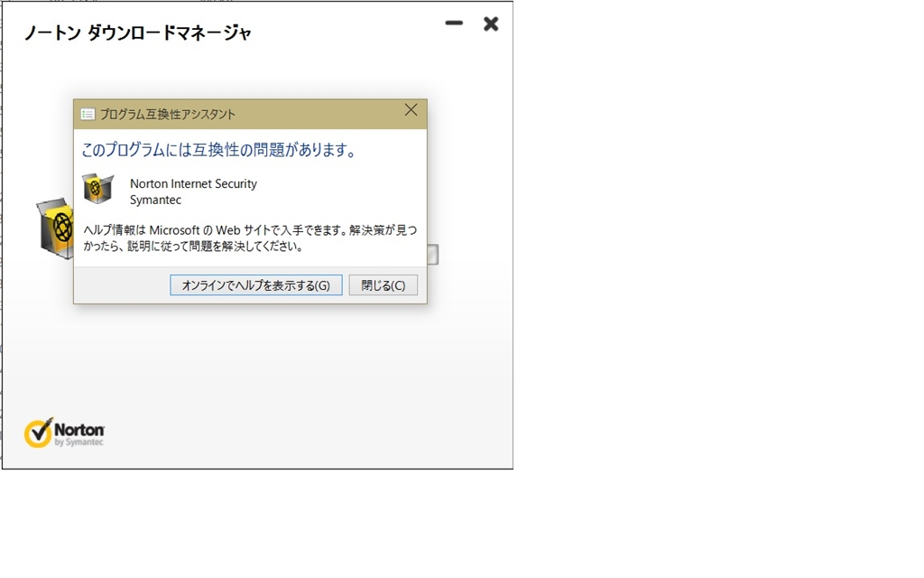Click the Norton Internet Security box icon in dialog
Image resolution: width=924 pixels, height=578 pixels.
[x=97, y=189]
